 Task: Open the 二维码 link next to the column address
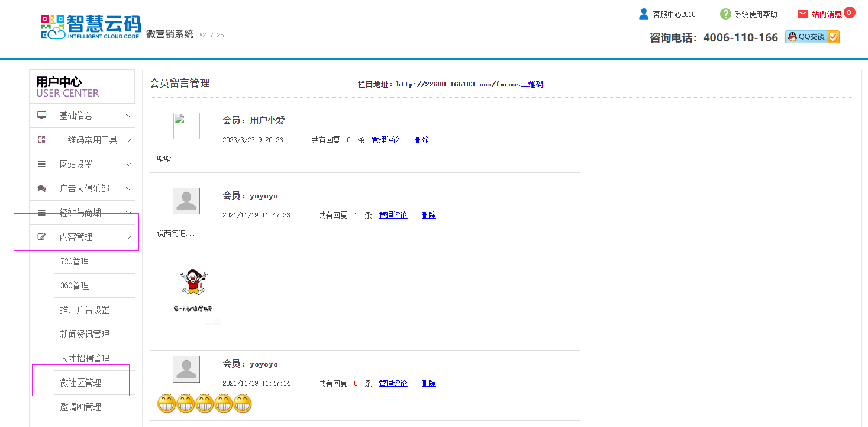pos(531,84)
